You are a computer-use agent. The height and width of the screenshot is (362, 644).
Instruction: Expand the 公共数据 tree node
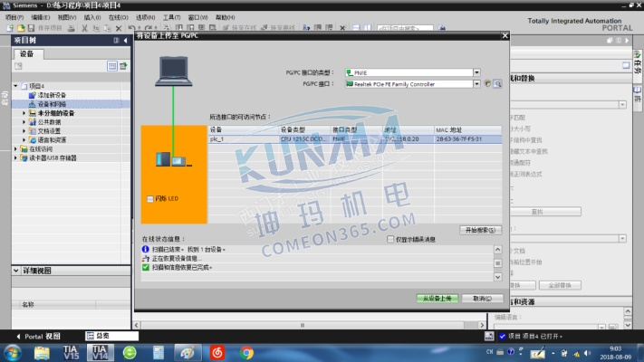tap(24, 122)
